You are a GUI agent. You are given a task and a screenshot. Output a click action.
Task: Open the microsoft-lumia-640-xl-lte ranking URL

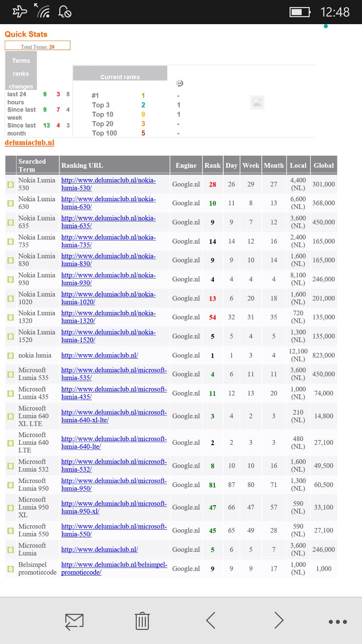point(114,416)
